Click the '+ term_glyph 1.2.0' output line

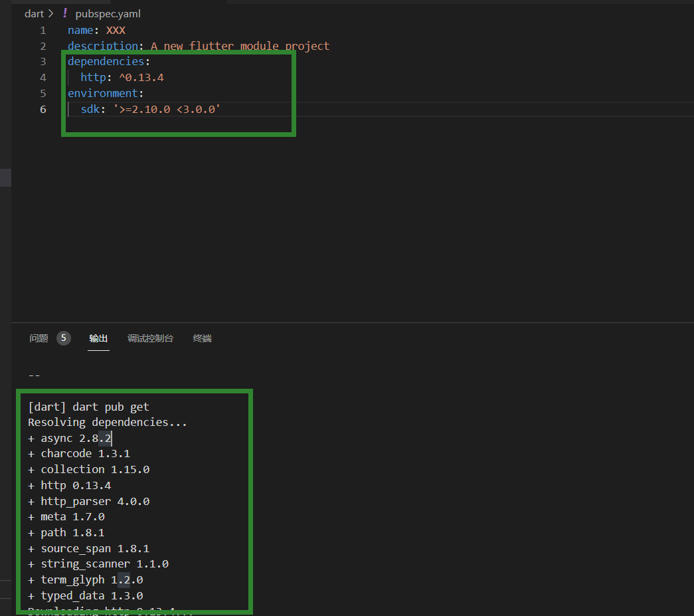[86, 580]
